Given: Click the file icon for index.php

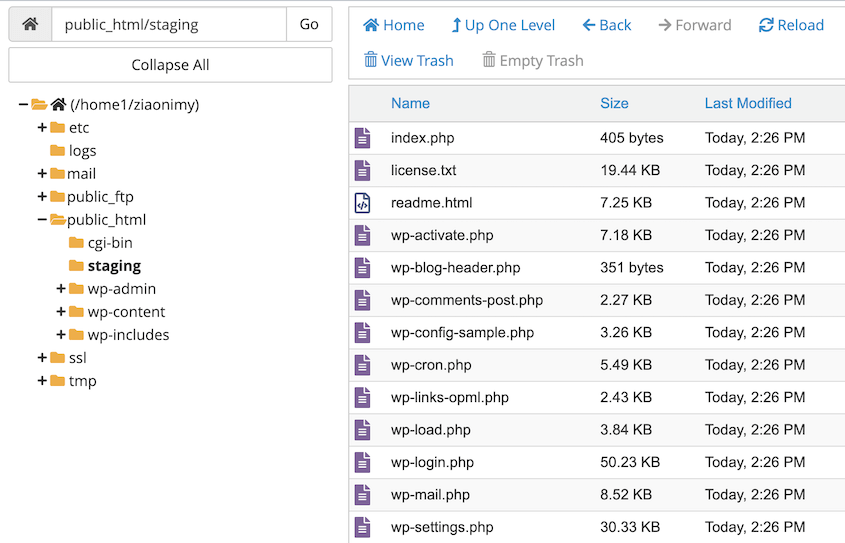Looking at the screenshot, I should 363,138.
